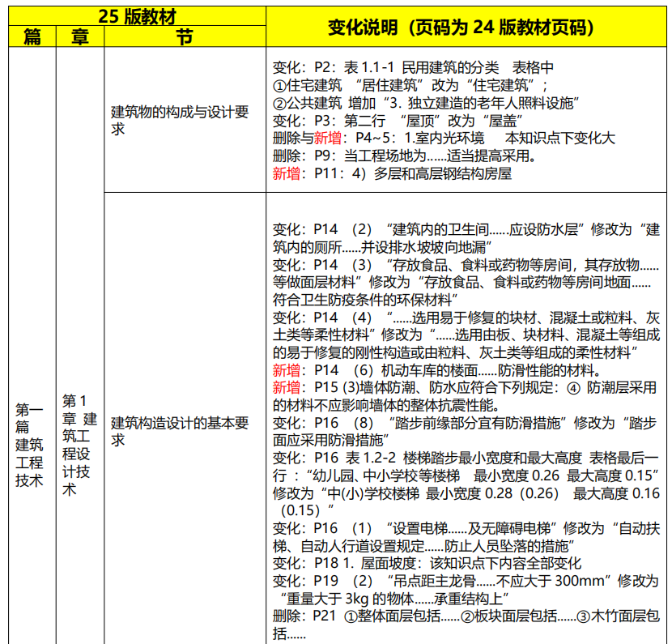Click the line '符合卫生防疫条件的环保材料'
The width and height of the screenshot is (672, 644).
point(366,300)
